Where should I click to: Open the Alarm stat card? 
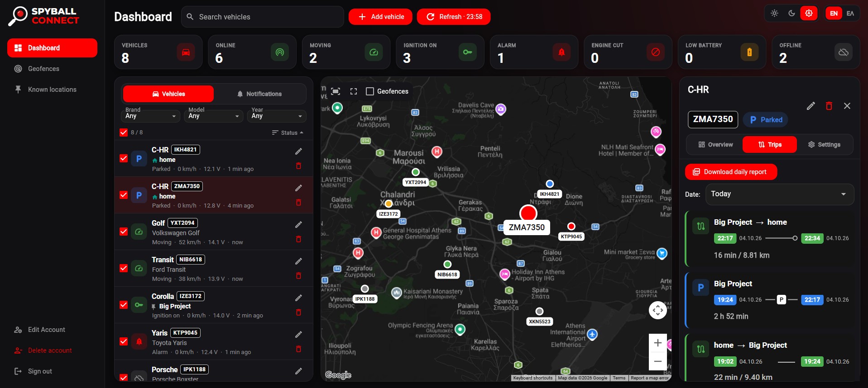pyautogui.click(x=534, y=52)
